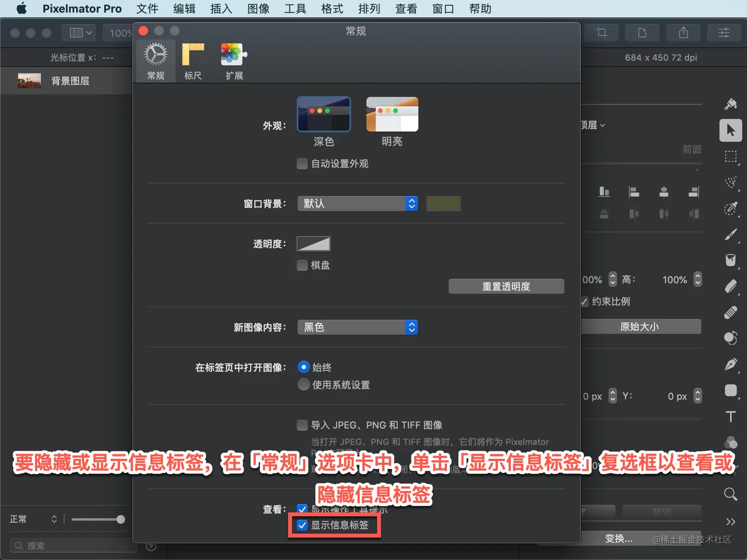Click the height 100% stepper
The height and width of the screenshot is (560, 747).
(698, 279)
